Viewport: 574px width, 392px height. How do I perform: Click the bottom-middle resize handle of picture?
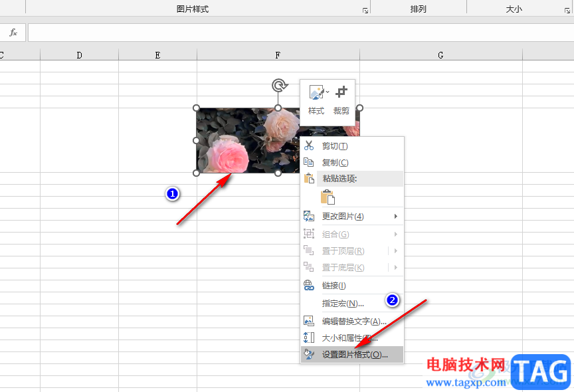pos(278,173)
